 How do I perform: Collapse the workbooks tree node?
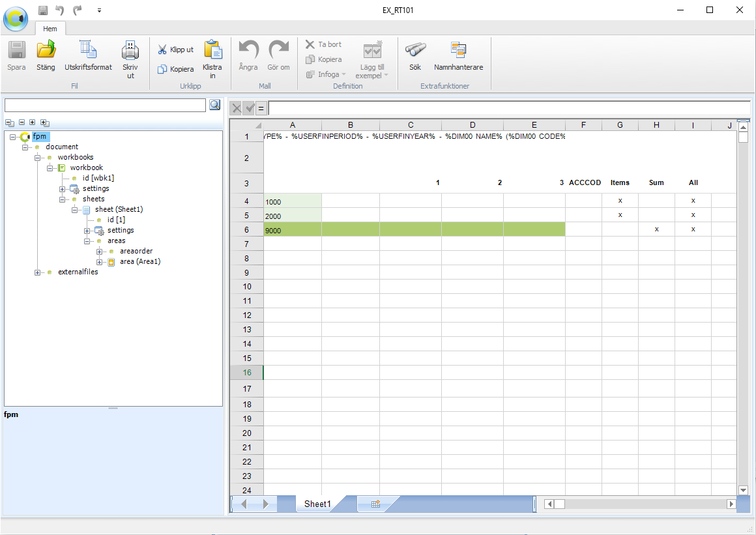(37, 158)
